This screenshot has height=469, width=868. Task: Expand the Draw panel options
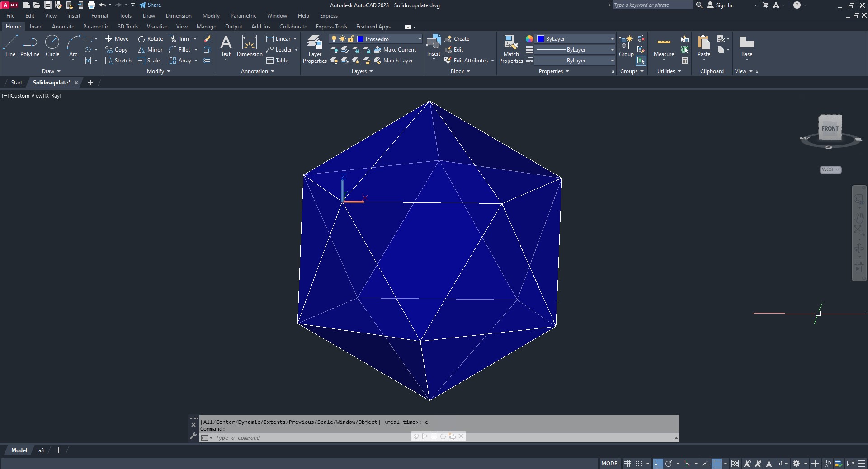click(51, 71)
